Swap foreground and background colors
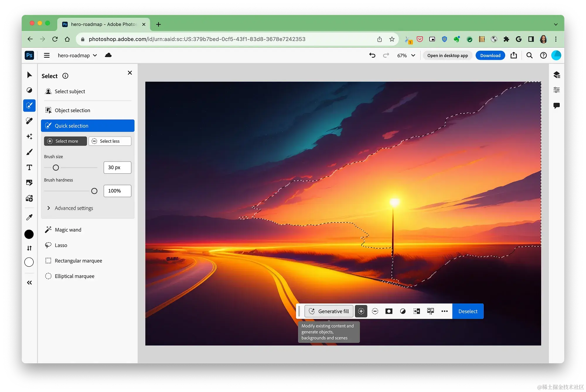586x392 pixels. (29, 248)
